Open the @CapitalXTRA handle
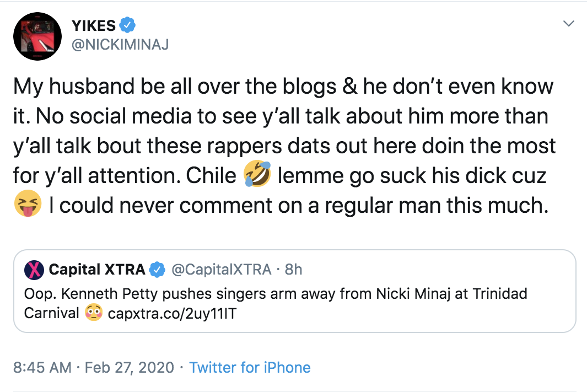This screenshot has width=587, height=392. pos(222,270)
